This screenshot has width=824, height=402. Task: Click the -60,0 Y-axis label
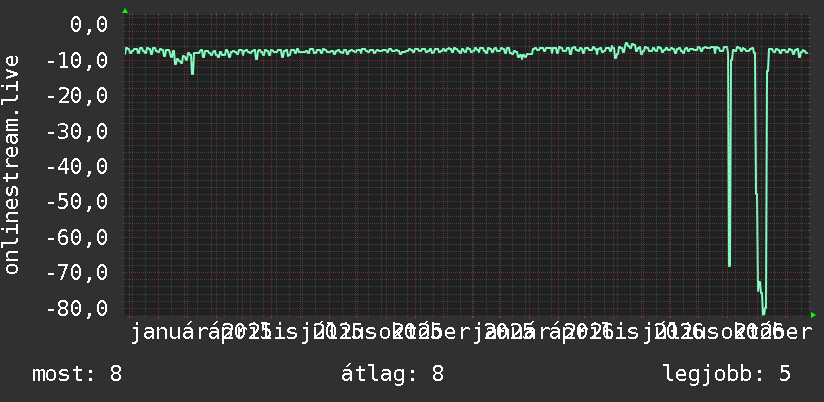pos(77,237)
